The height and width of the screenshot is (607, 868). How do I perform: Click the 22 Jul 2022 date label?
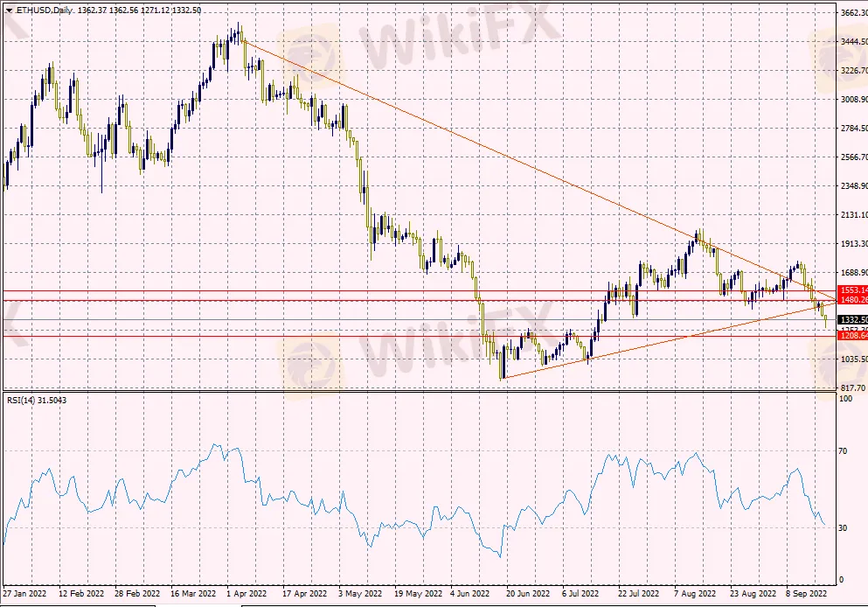coord(638,593)
